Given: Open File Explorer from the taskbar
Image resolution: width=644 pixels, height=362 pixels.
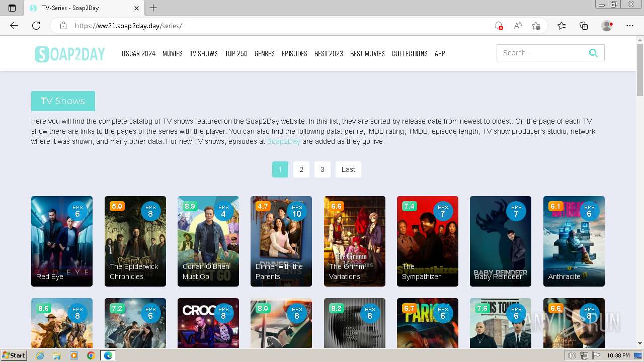Looking at the screenshot, I should 57,355.
